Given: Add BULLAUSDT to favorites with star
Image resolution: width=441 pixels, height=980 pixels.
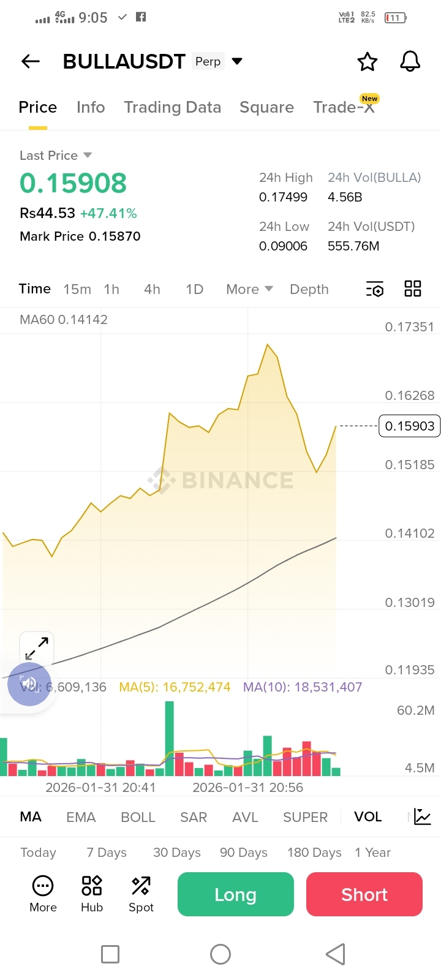Looking at the screenshot, I should [x=367, y=61].
